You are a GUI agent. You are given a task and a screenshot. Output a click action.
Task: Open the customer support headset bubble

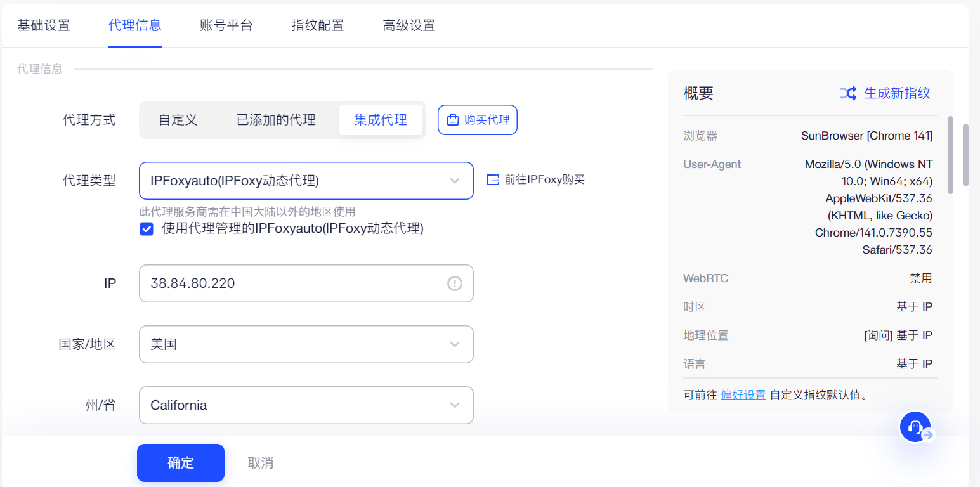(x=915, y=427)
